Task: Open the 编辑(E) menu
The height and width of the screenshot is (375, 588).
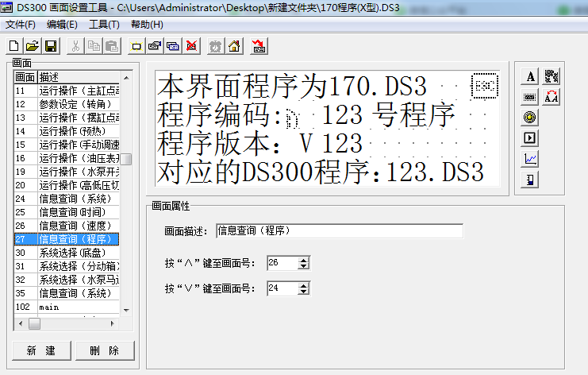Action: (x=62, y=25)
